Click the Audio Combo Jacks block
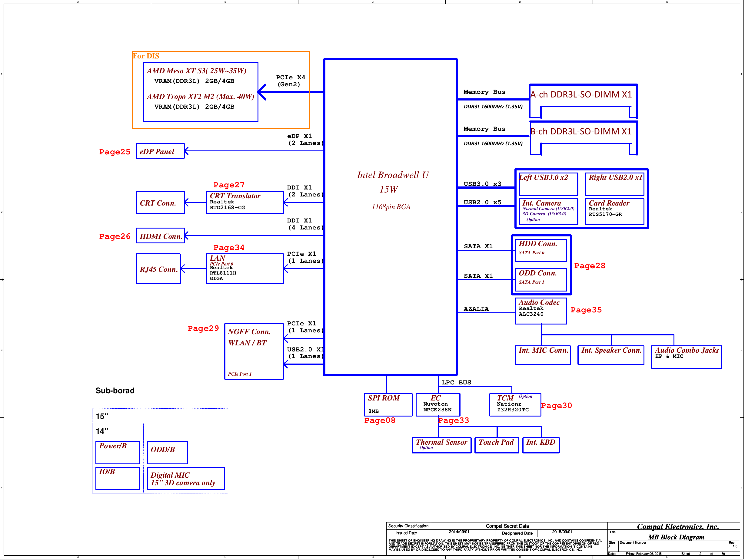The image size is (745, 560). click(687, 357)
